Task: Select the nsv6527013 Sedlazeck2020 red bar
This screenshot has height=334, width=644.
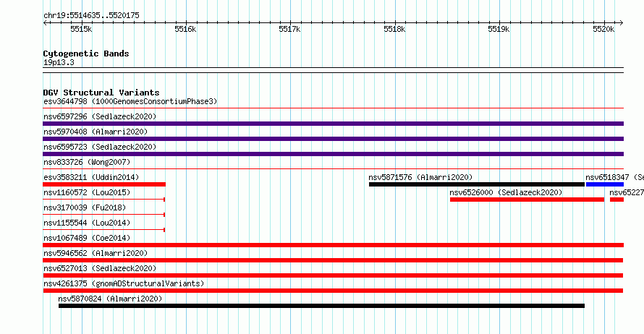Action: [333, 275]
